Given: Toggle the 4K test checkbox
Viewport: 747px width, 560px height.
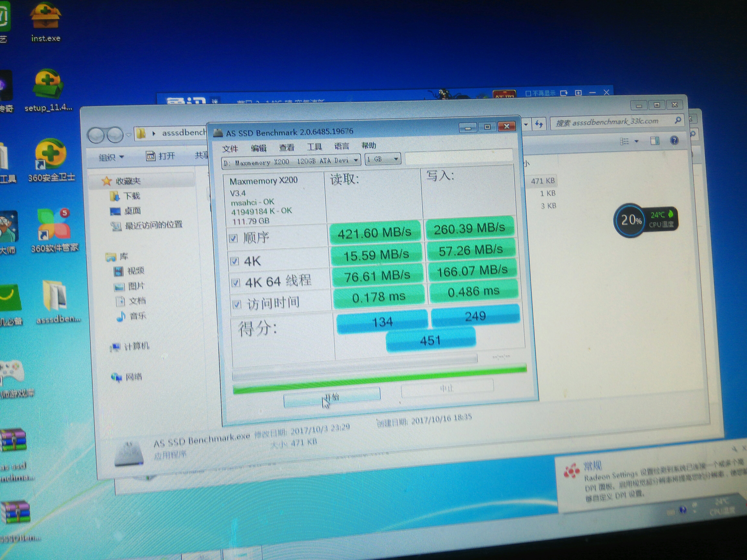Looking at the screenshot, I should pyautogui.click(x=234, y=261).
